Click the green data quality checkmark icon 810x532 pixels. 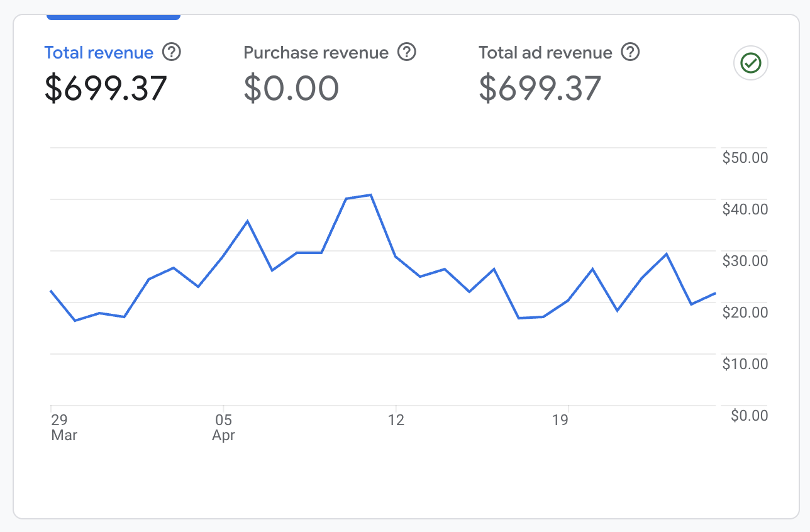(750, 63)
